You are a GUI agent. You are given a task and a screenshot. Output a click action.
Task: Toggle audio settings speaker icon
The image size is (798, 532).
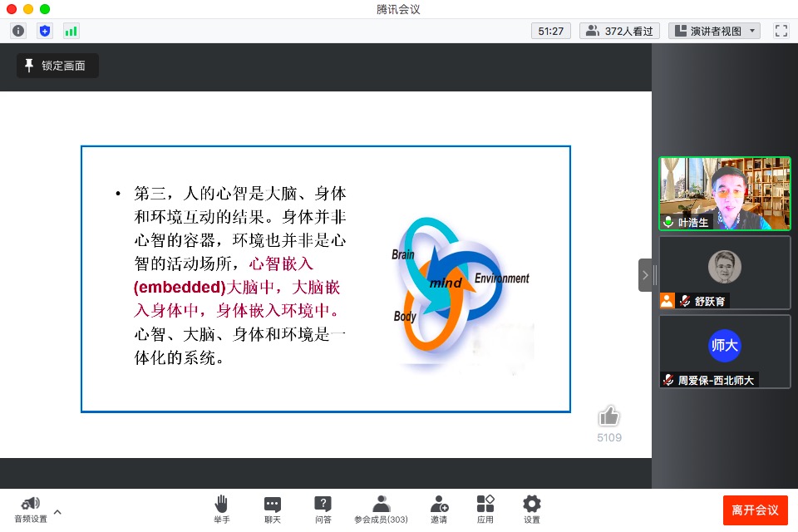[x=31, y=504]
